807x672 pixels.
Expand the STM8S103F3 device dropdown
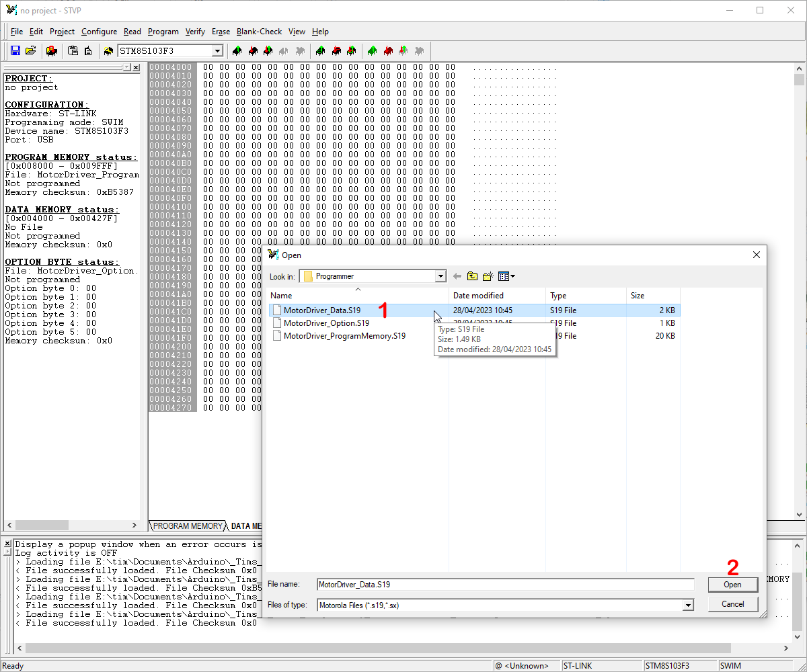[x=217, y=51]
